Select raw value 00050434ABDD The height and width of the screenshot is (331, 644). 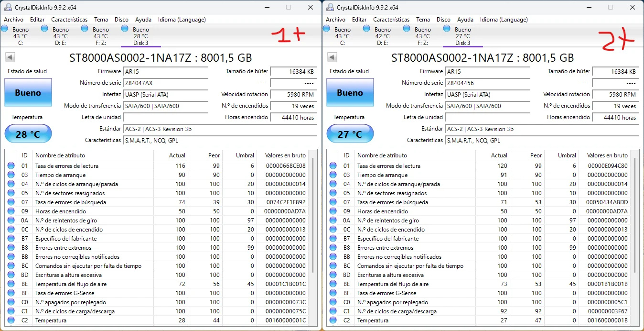[608, 202]
